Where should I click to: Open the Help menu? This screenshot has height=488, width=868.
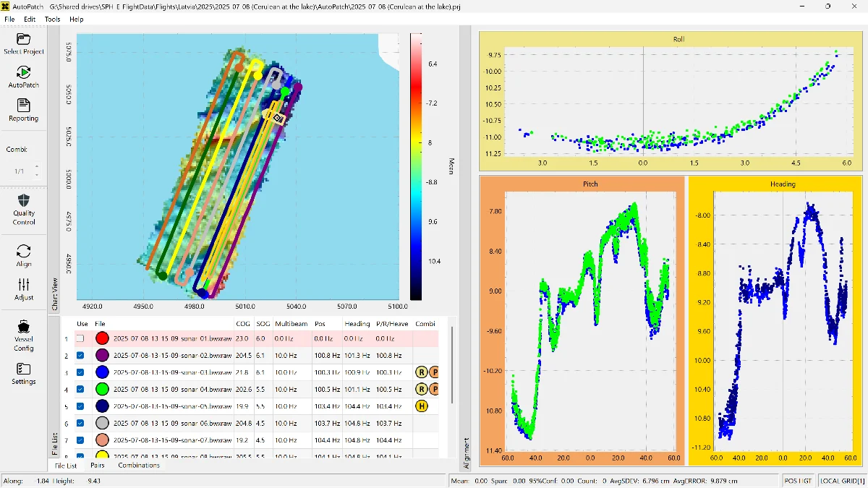[77, 20]
